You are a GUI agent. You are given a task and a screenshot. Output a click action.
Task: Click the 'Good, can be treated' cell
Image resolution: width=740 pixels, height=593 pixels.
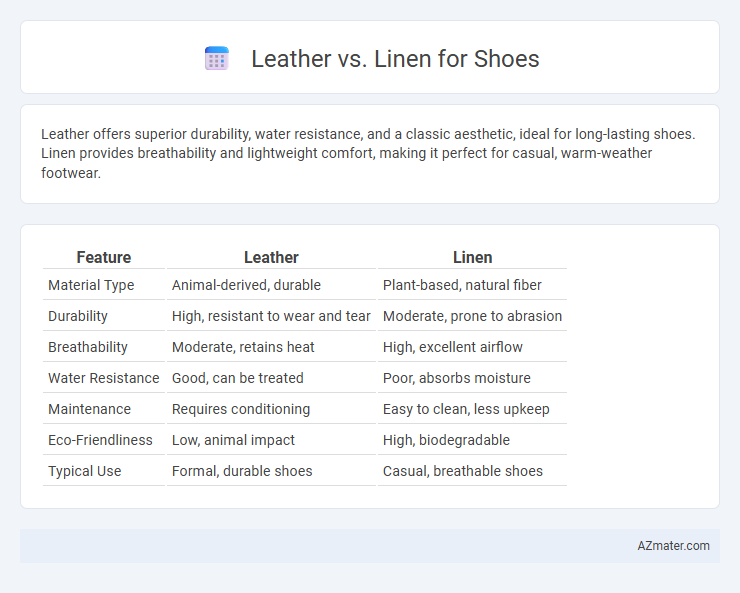pos(237,378)
